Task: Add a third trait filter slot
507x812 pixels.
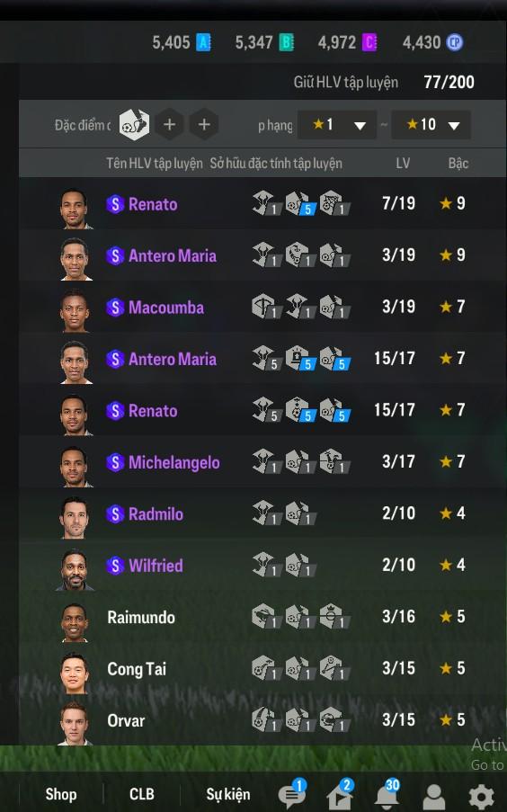Action: (x=204, y=124)
